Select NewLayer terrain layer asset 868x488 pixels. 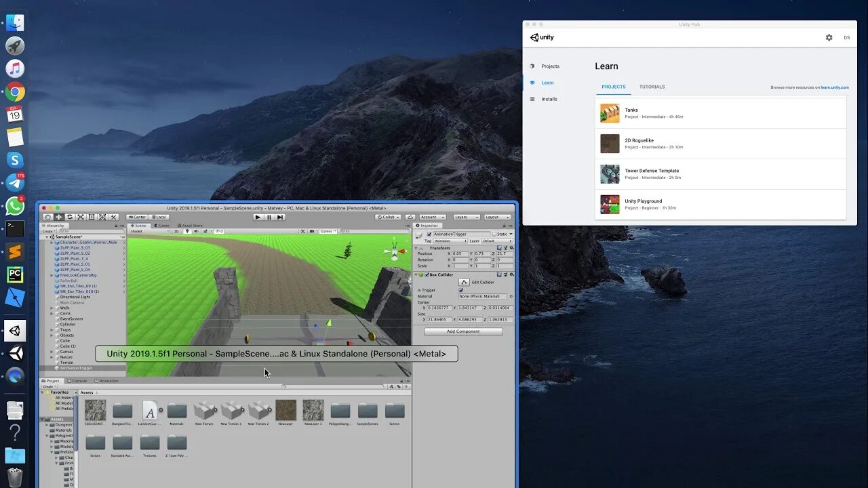[285, 410]
